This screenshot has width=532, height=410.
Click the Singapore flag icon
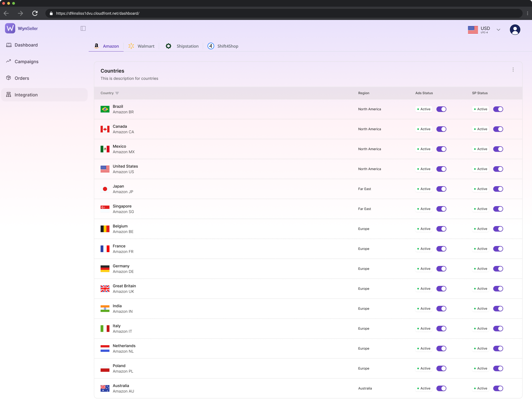tap(105, 209)
